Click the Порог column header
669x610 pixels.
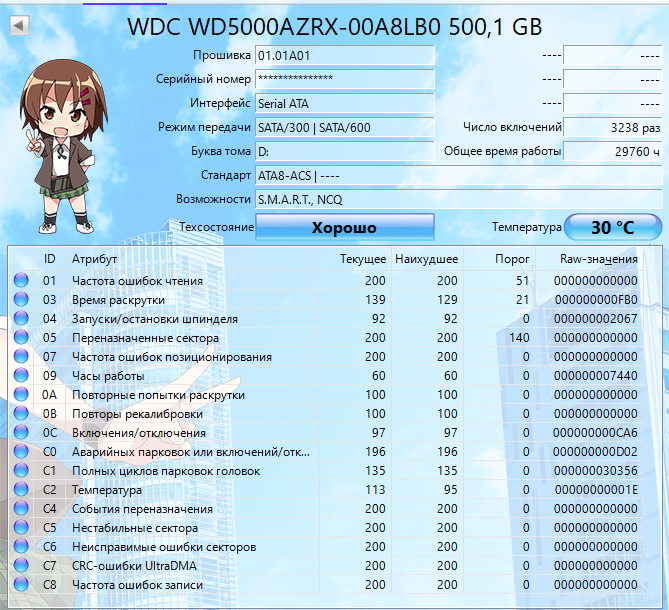pyautogui.click(x=499, y=259)
